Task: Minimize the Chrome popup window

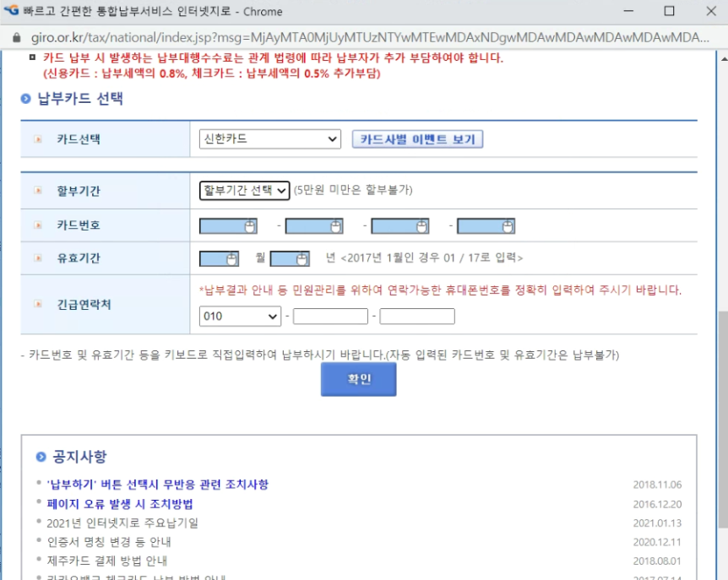Action: 628,11
